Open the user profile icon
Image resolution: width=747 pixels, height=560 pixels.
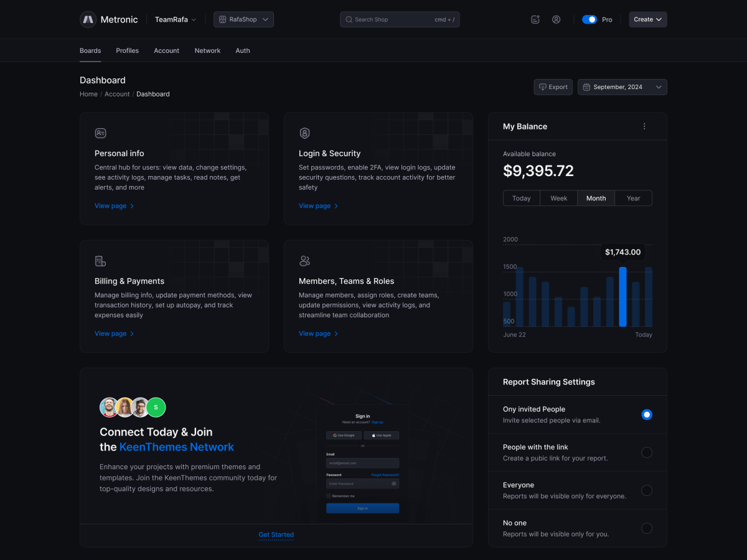pyautogui.click(x=556, y=19)
